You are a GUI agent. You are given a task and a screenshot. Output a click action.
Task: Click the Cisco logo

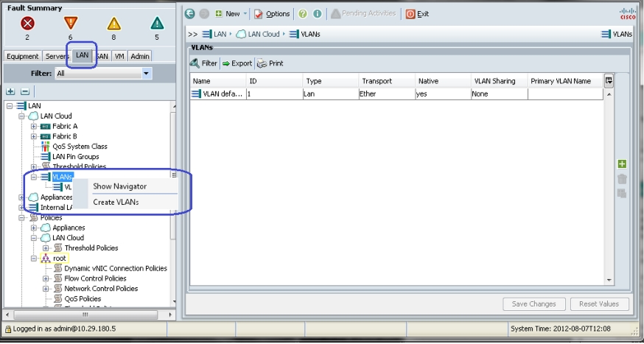[x=628, y=13]
